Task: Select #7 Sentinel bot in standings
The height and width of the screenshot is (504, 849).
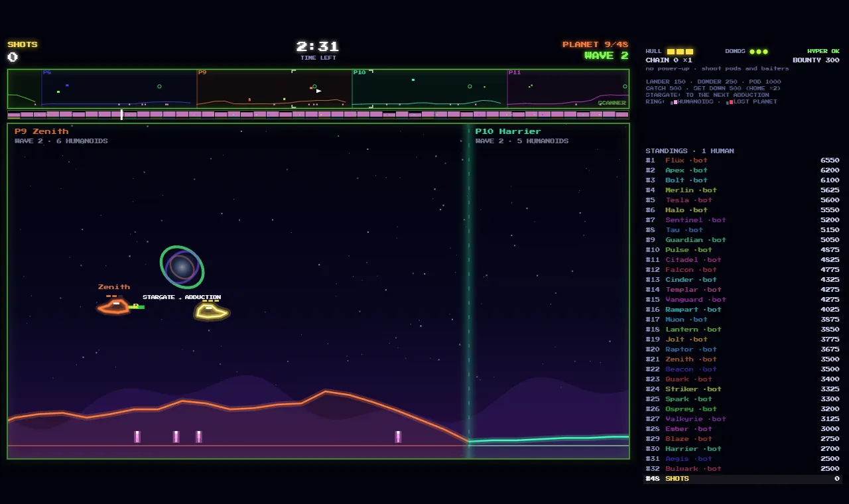Action: click(x=742, y=220)
